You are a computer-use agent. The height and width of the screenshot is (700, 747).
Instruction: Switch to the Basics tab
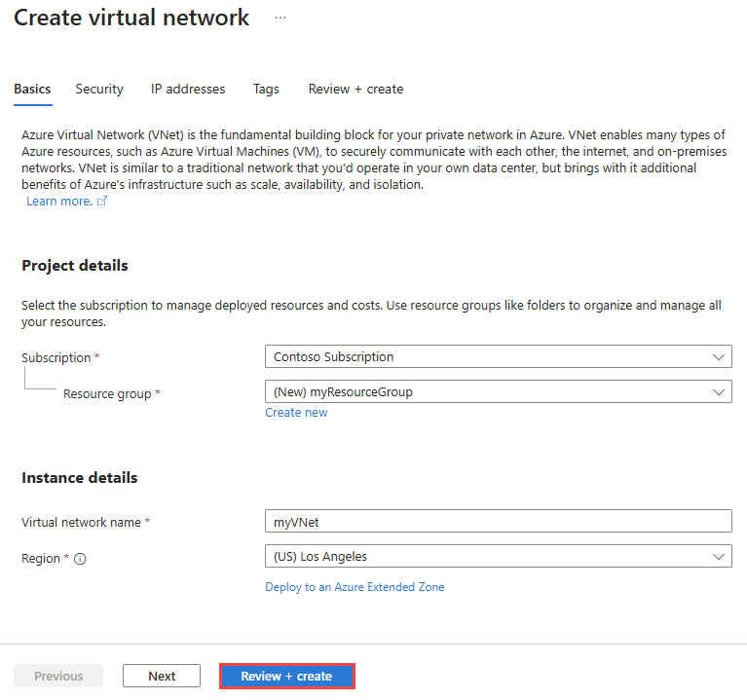(32, 89)
